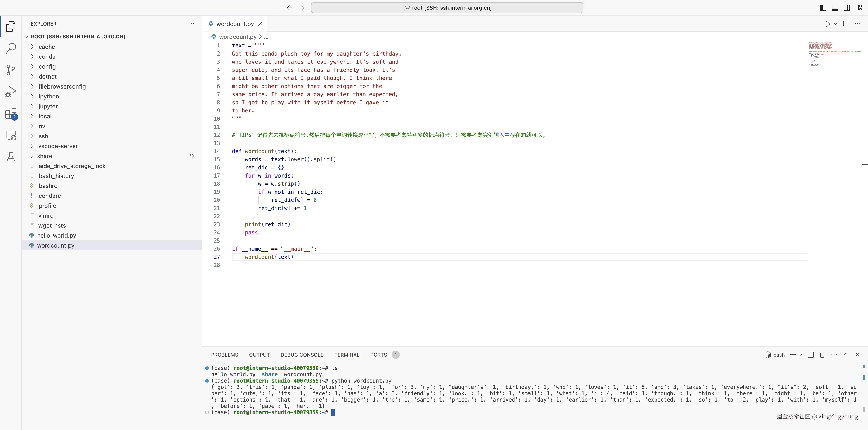Run Python file with play button

[828, 24]
